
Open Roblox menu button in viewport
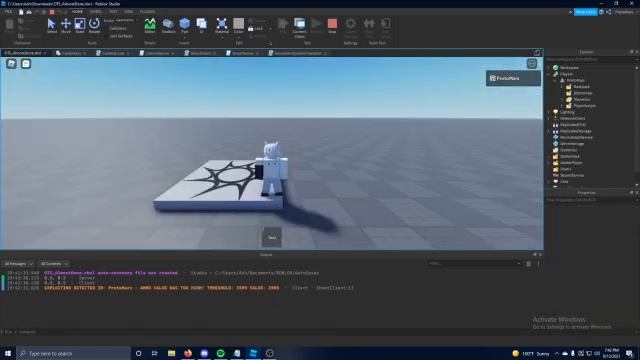[x=11, y=64]
